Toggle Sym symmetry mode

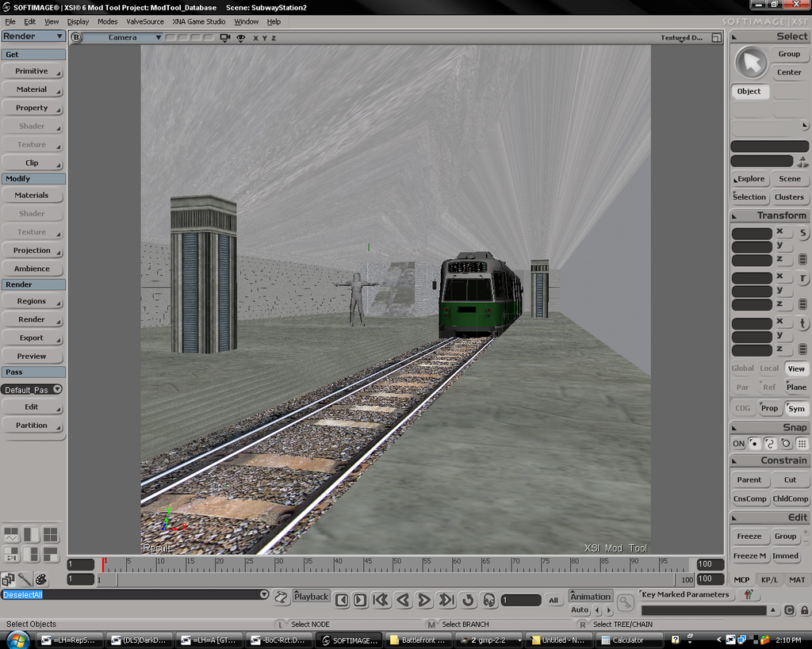point(796,408)
